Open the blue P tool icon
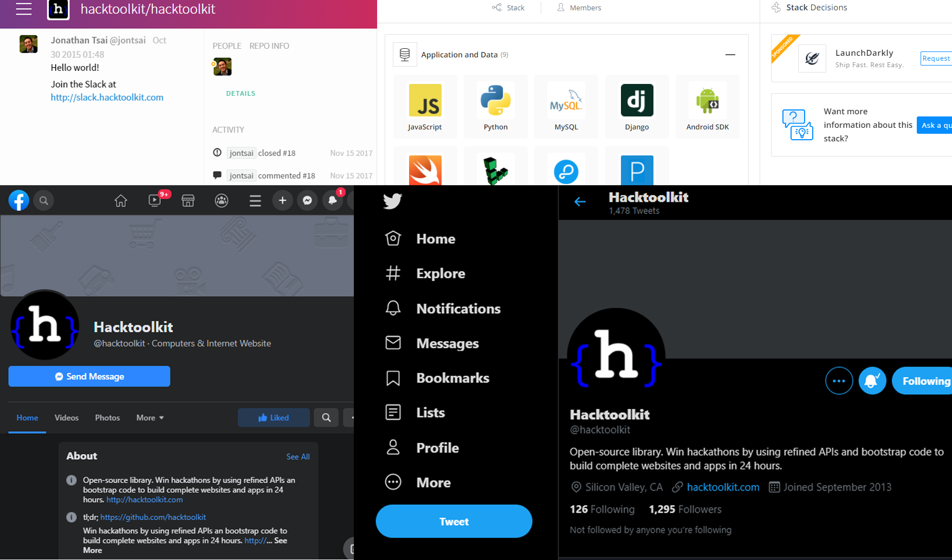952x560 pixels. pos(637,170)
